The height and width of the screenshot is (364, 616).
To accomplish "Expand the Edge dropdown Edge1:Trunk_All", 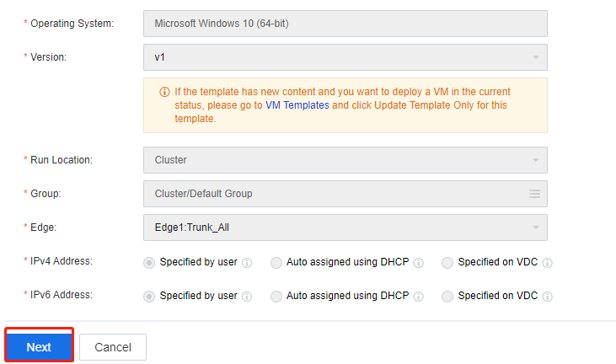I will pyautogui.click(x=345, y=227).
